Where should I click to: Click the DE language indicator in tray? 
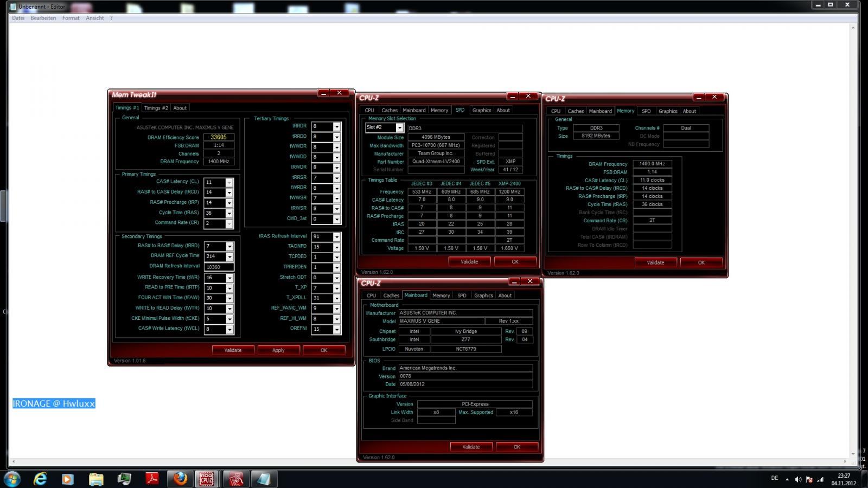tap(774, 478)
